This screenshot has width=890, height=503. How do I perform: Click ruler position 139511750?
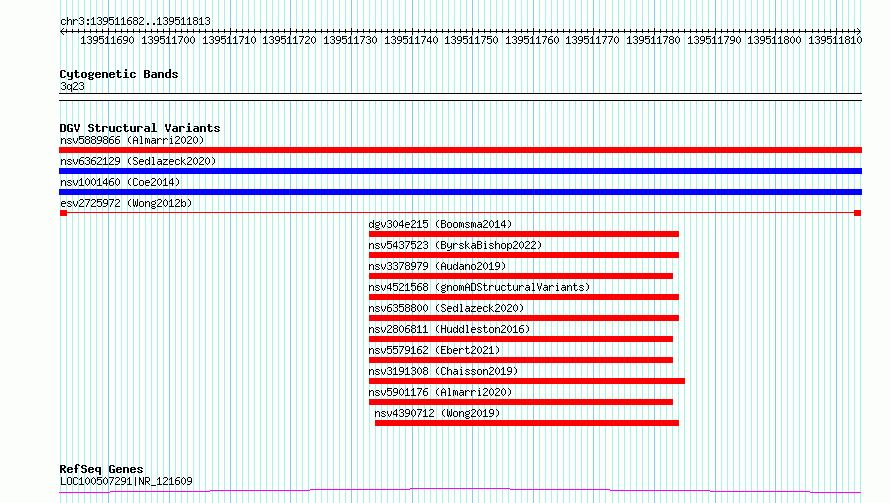(x=472, y=40)
